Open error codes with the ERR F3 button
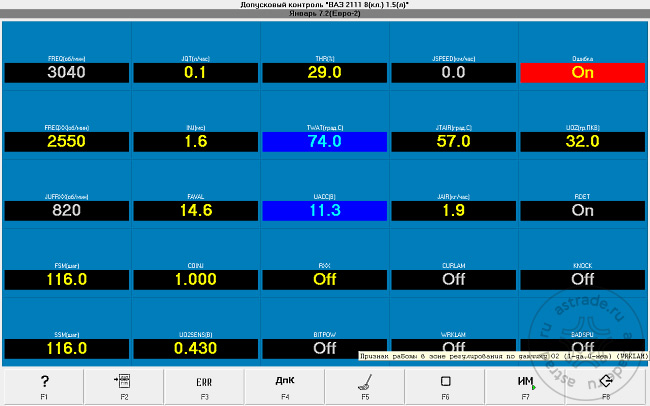650x406 pixels. tap(204, 387)
